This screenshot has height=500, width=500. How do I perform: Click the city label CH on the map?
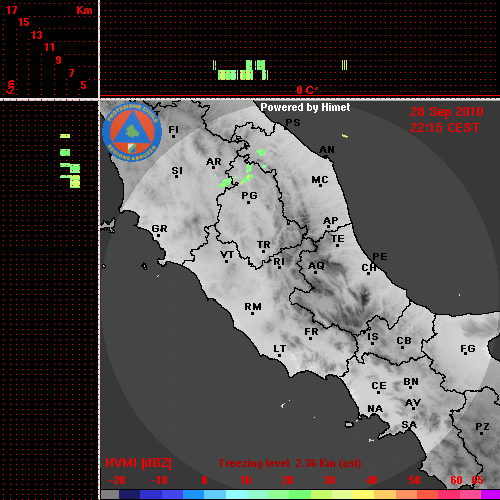click(x=369, y=267)
